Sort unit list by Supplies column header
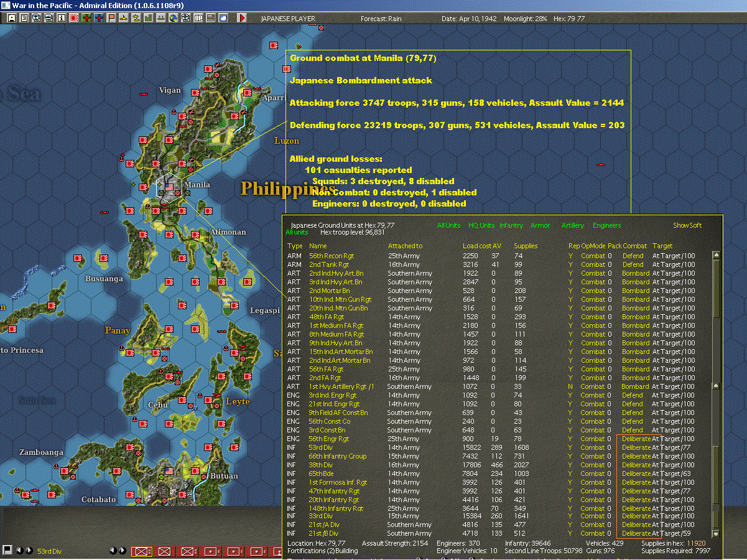Image resolution: width=747 pixels, height=560 pixels. [x=526, y=246]
